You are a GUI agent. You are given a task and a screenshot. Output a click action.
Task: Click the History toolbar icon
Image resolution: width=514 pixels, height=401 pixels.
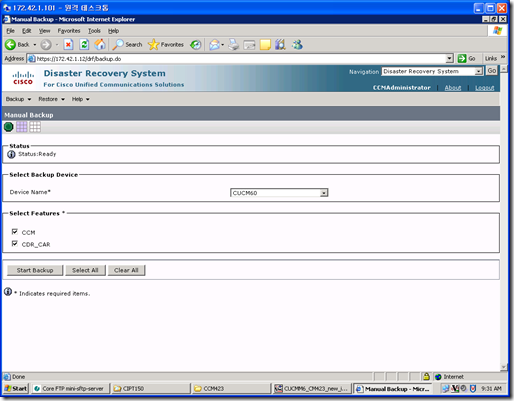pyautogui.click(x=196, y=45)
